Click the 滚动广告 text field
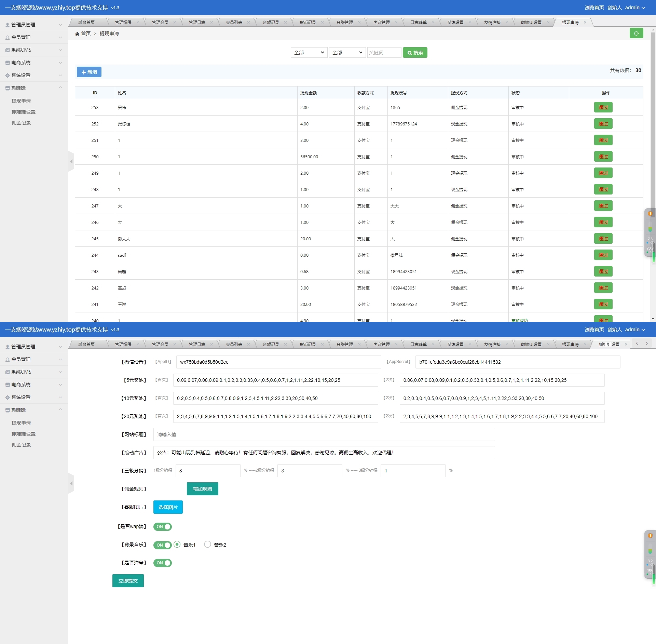Image resolution: width=656 pixels, height=644 pixels. tap(324, 453)
